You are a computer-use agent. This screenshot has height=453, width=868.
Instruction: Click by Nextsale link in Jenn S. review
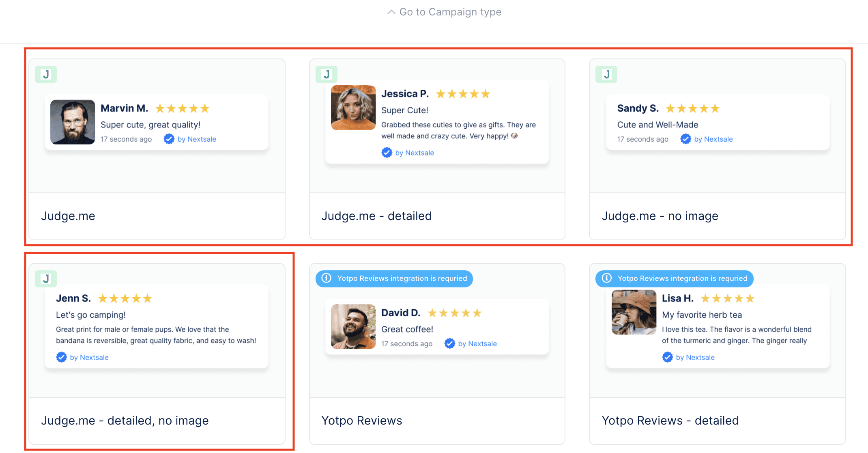(x=89, y=358)
